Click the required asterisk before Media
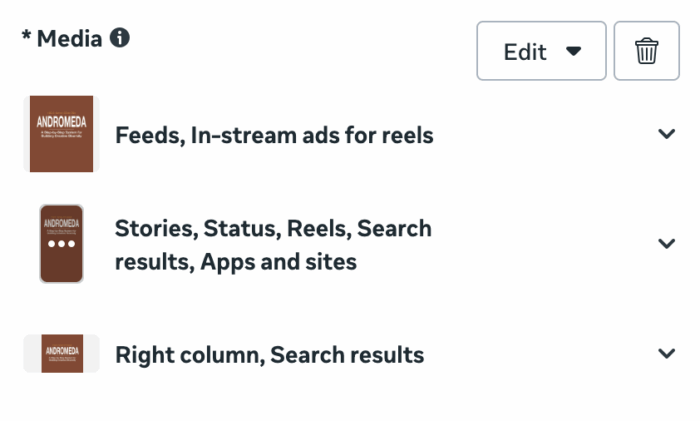The width and height of the screenshot is (700, 421). click(26, 39)
